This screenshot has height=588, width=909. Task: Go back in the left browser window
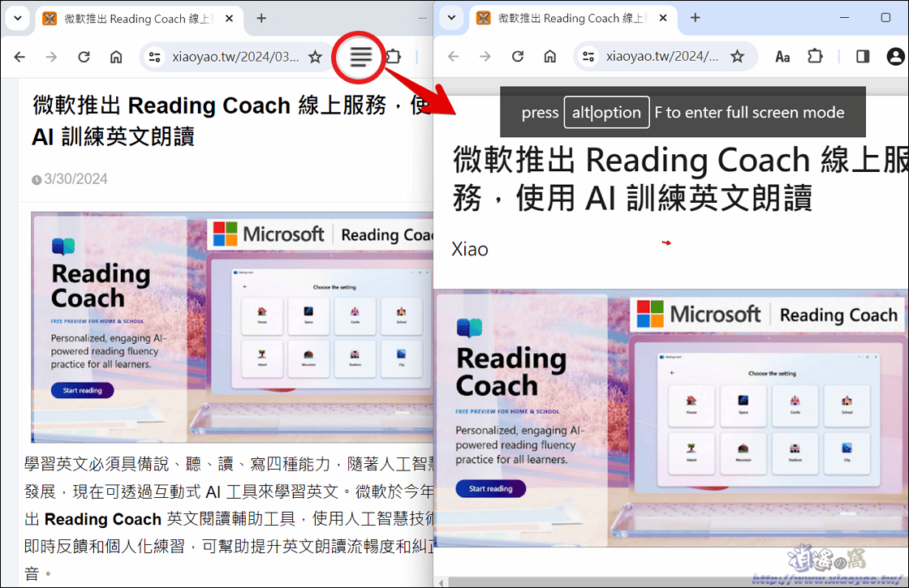(x=19, y=57)
